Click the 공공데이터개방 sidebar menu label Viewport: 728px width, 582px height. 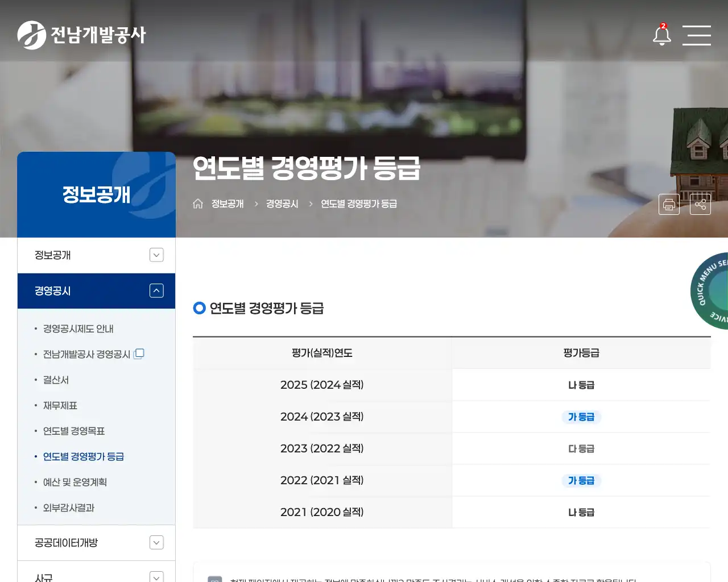tap(66, 543)
